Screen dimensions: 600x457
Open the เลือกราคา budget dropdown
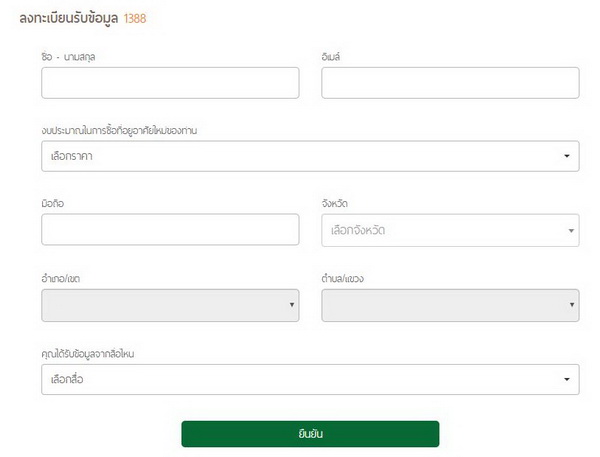click(x=310, y=156)
